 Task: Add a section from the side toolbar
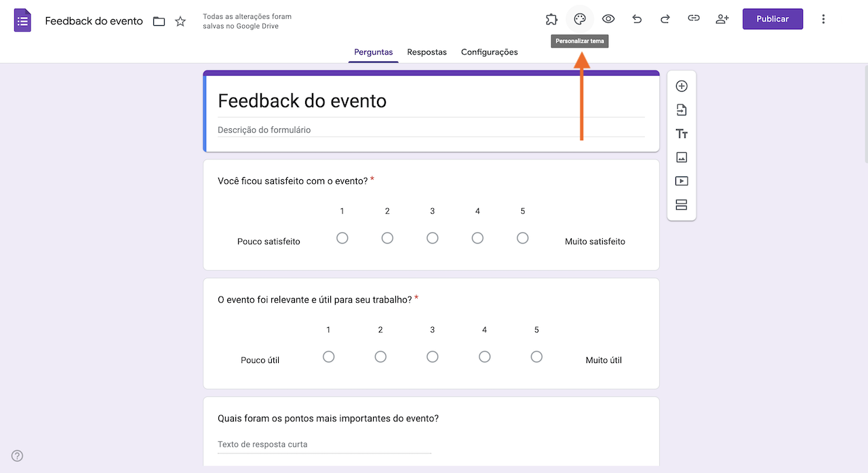click(x=682, y=205)
